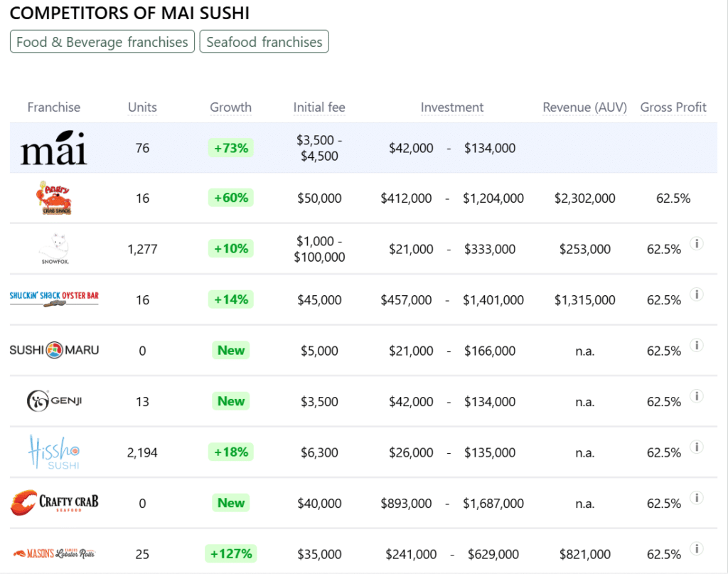728x574 pixels.
Task: Open the Mai Sushi franchise logo
Action: coord(54,148)
